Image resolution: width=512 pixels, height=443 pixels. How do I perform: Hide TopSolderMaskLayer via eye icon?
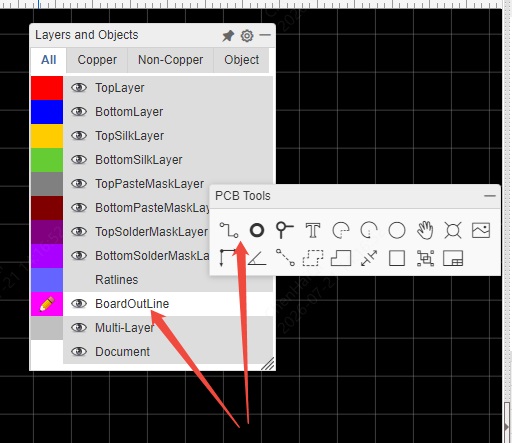[79, 232]
